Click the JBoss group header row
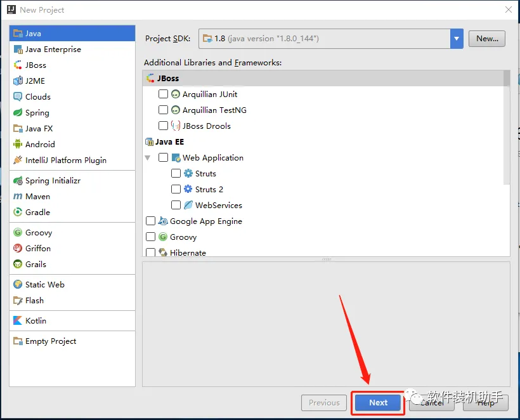 [323, 78]
